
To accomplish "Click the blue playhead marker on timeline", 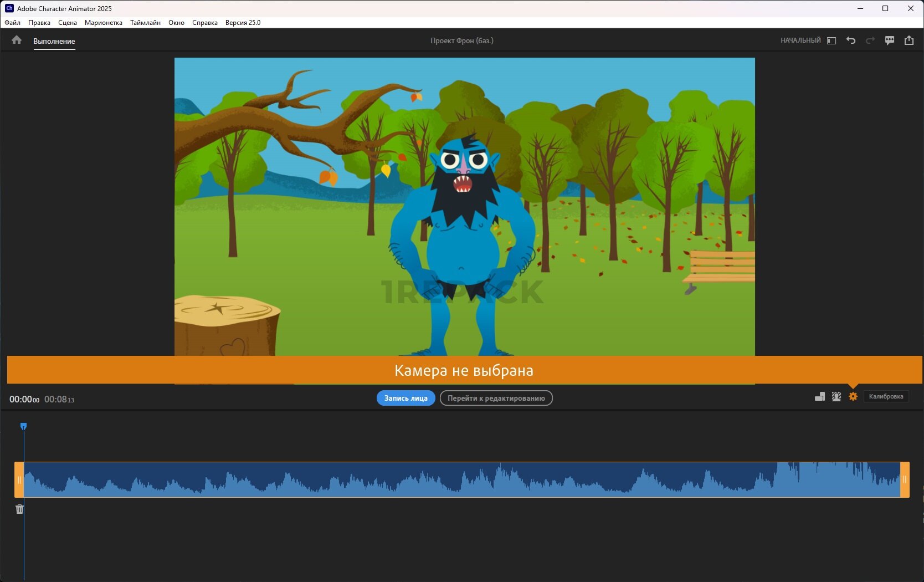I will point(23,426).
